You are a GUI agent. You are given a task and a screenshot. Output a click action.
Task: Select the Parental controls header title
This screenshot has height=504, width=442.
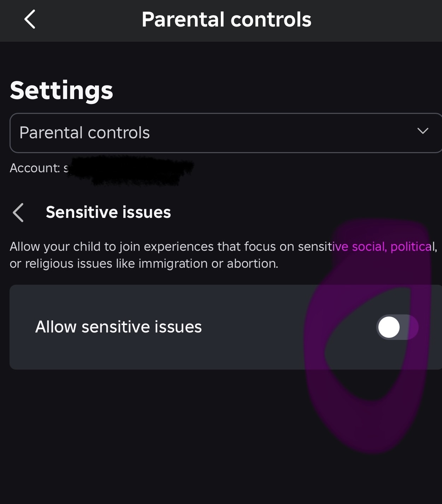226,19
